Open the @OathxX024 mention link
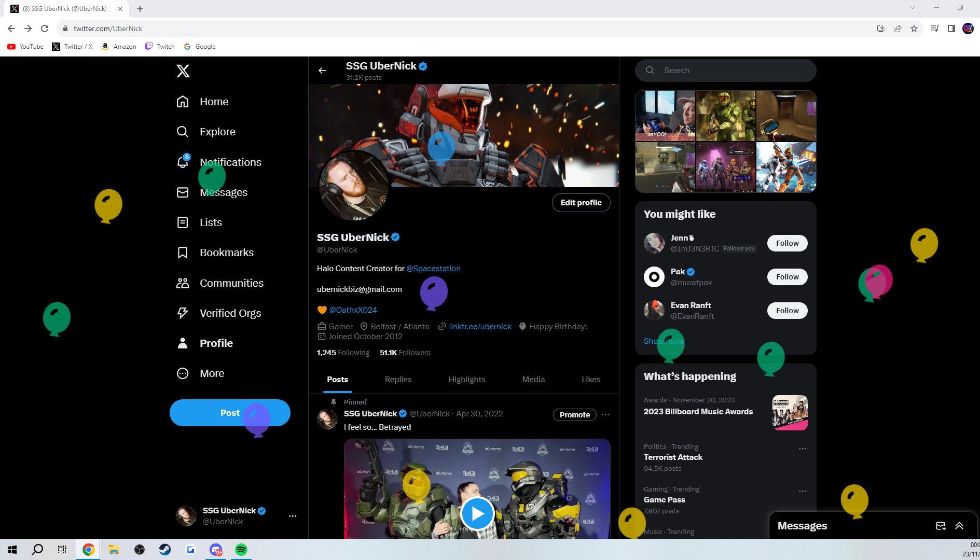The height and width of the screenshot is (560, 980). point(353,310)
